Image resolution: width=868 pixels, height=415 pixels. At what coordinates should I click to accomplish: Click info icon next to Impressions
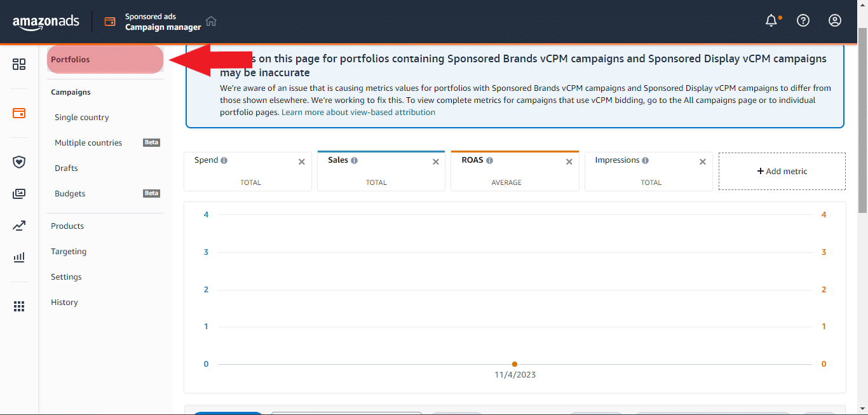(645, 161)
